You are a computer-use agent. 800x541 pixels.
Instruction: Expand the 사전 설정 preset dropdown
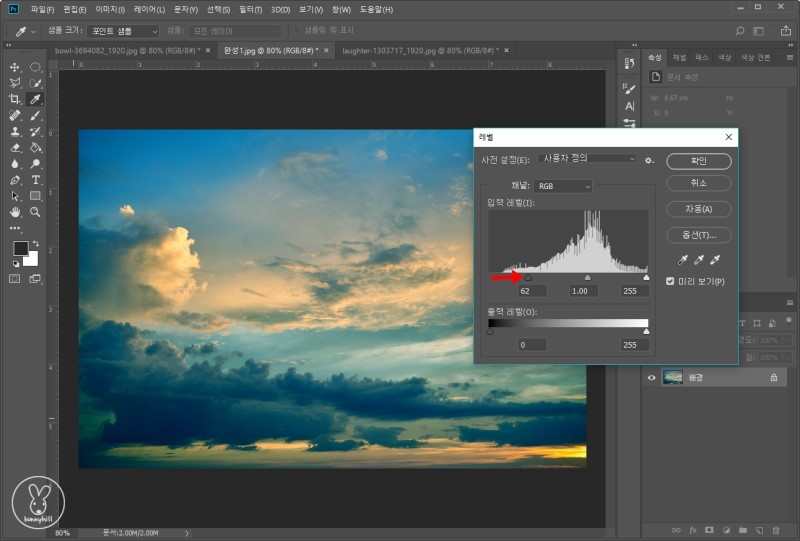pyautogui.click(x=587, y=159)
